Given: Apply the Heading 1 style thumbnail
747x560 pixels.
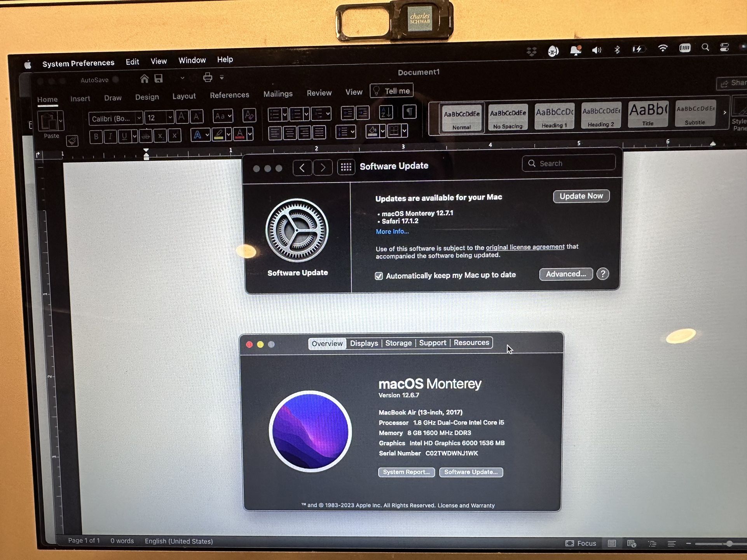Looking at the screenshot, I should pos(554,116).
